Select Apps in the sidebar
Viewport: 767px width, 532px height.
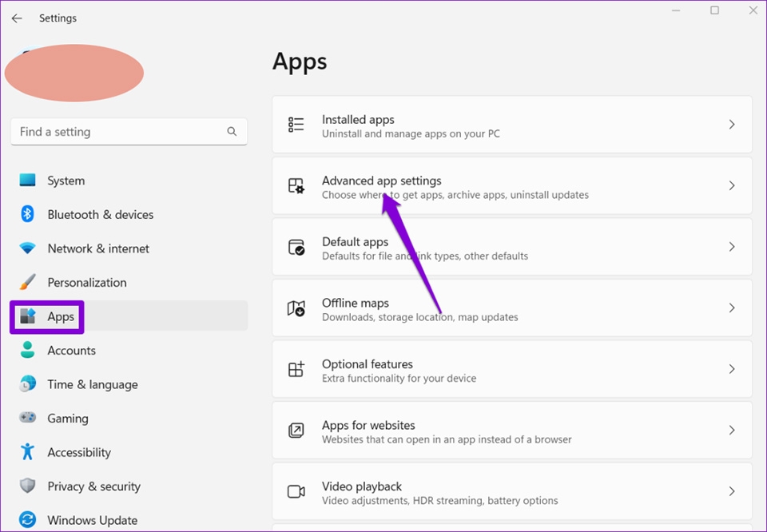tap(129, 316)
